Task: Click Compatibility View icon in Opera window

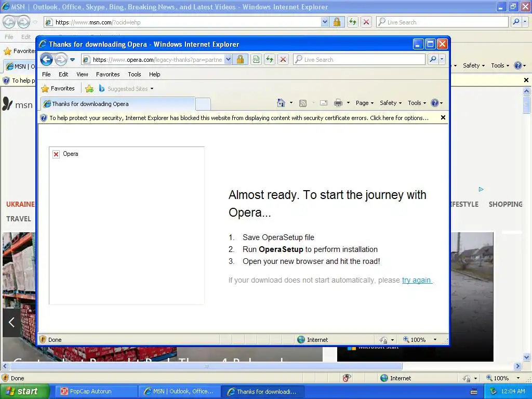Action: click(256, 60)
